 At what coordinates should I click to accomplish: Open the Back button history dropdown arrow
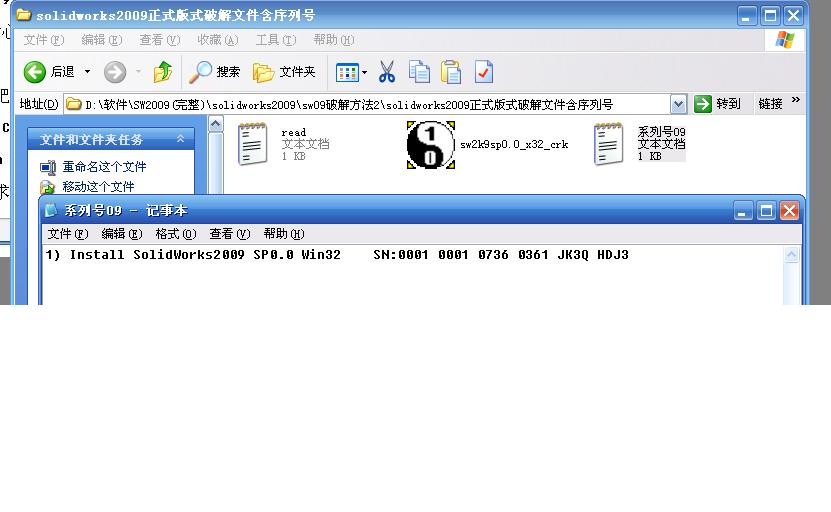click(x=87, y=72)
